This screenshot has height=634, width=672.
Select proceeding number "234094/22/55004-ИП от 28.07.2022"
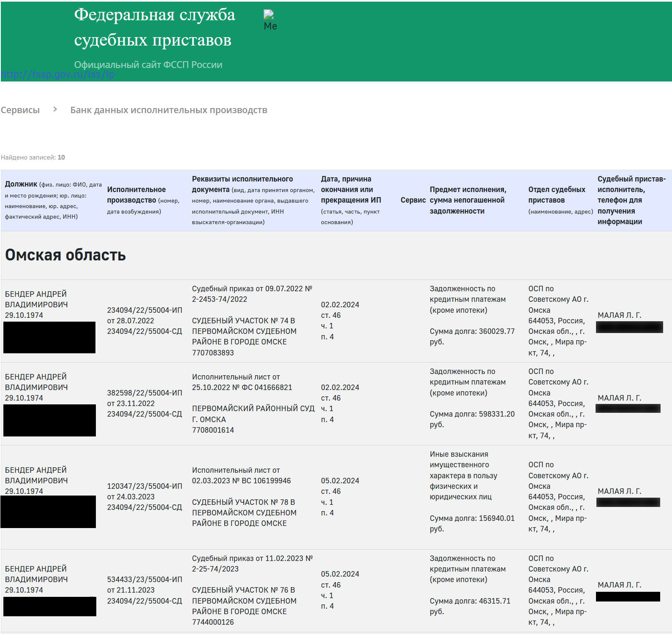[144, 315]
